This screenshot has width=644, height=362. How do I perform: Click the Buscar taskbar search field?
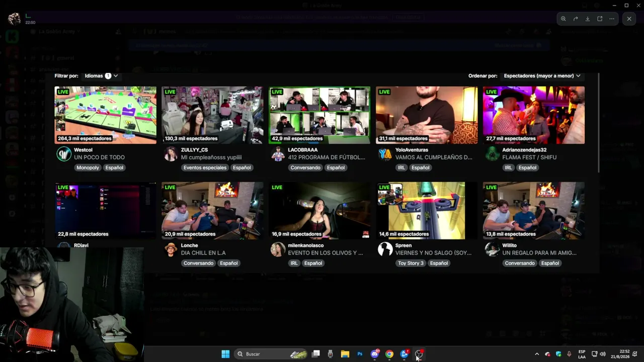click(x=272, y=354)
